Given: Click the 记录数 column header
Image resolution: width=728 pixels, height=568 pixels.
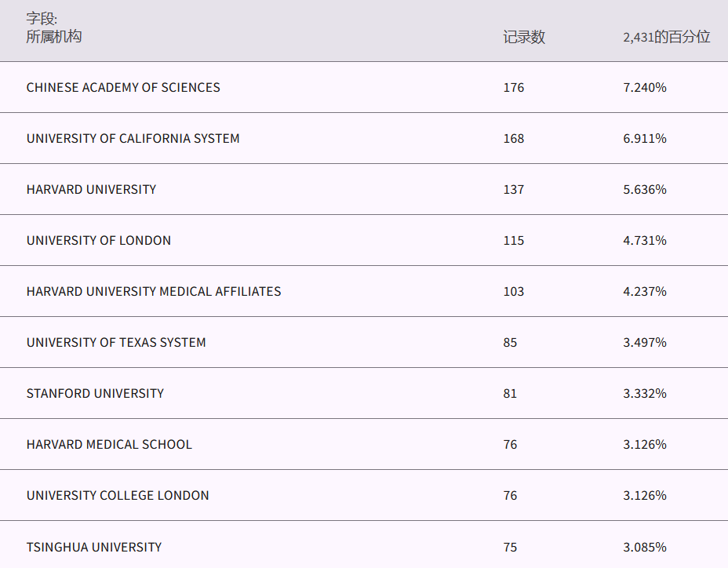Looking at the screenshot, I should pyautogui.click(x=524, y=37).
